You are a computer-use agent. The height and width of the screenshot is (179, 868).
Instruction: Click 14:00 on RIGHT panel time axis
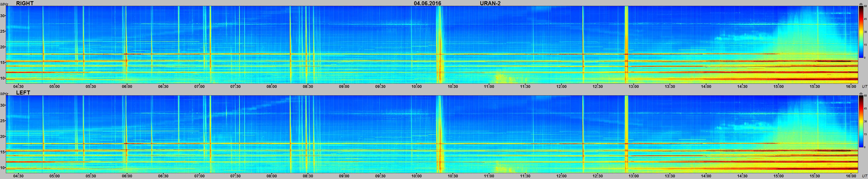tap(706, 86)
